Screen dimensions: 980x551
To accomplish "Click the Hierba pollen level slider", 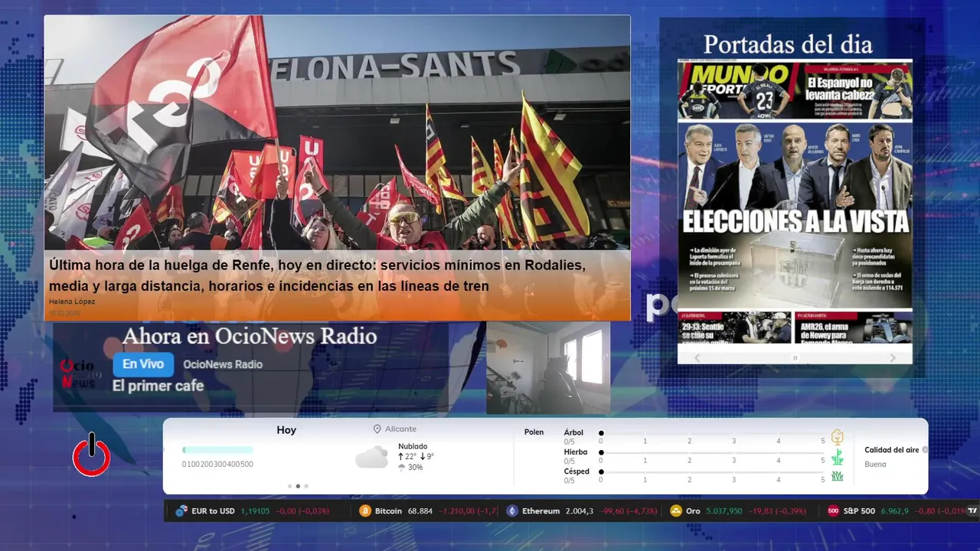I will point(712,453).
